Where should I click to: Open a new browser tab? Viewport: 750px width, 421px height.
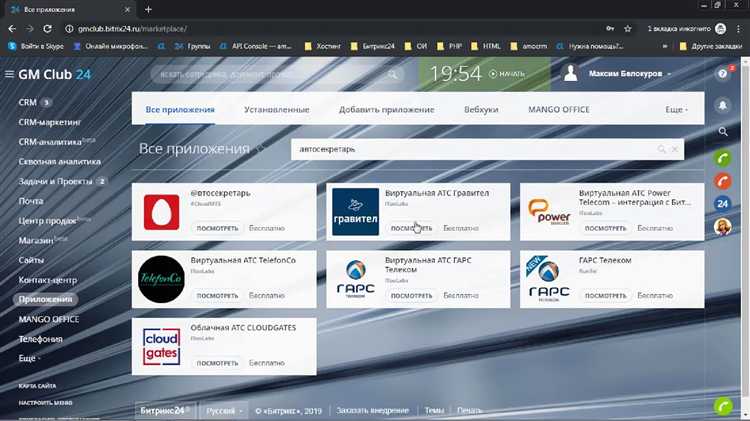(148, 9)
